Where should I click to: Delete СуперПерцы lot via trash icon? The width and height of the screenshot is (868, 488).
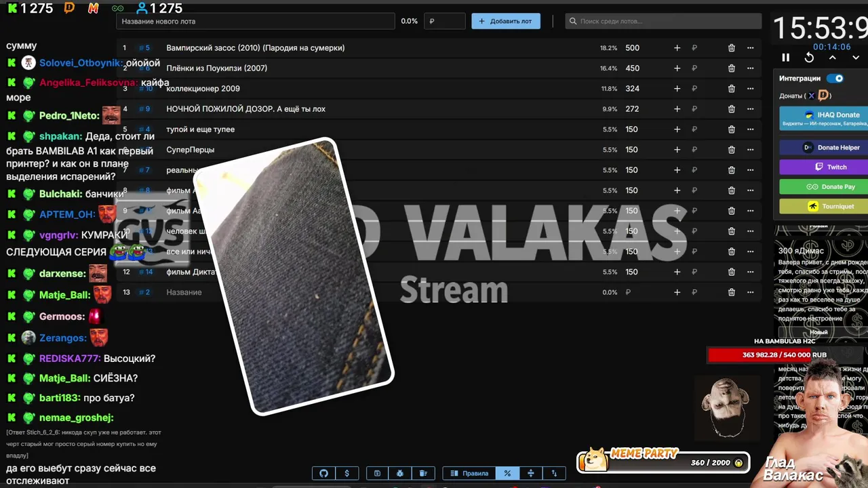731,150
